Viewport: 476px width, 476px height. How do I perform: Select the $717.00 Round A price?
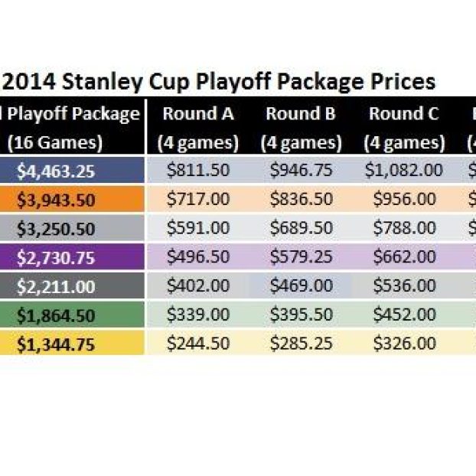point(197,199)
